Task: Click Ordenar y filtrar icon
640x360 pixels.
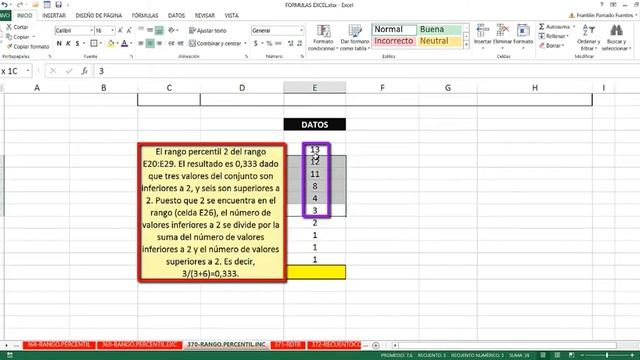Action: coord(588,31)
